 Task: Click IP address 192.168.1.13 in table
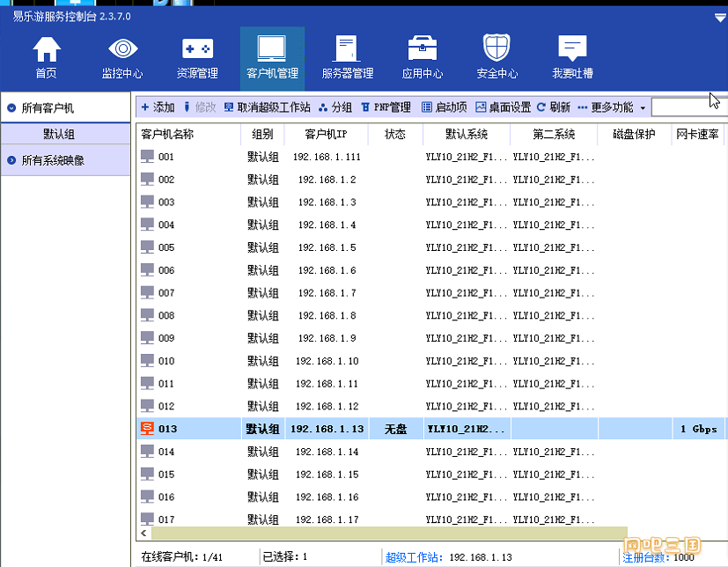coord(327,429)
